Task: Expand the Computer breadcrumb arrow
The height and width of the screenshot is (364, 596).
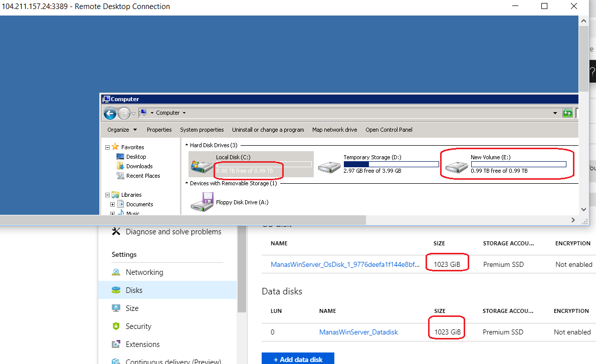Action: click(184, 113)
